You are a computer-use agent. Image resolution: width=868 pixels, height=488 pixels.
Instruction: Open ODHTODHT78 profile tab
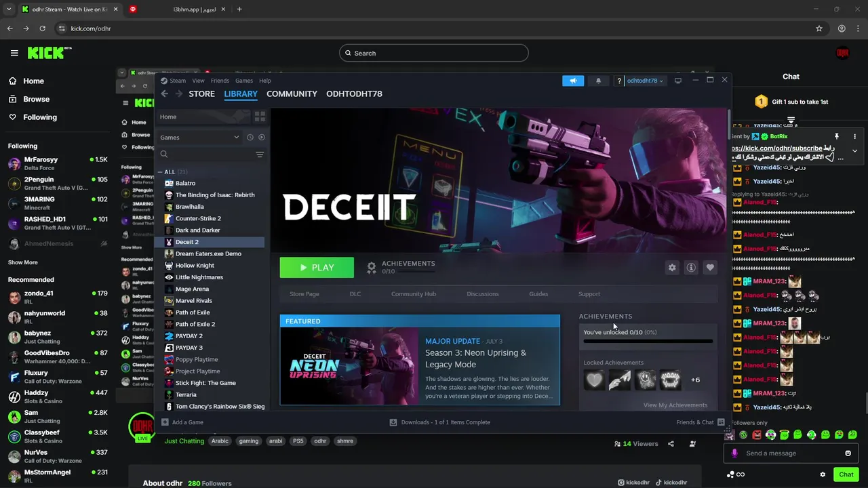354,94
